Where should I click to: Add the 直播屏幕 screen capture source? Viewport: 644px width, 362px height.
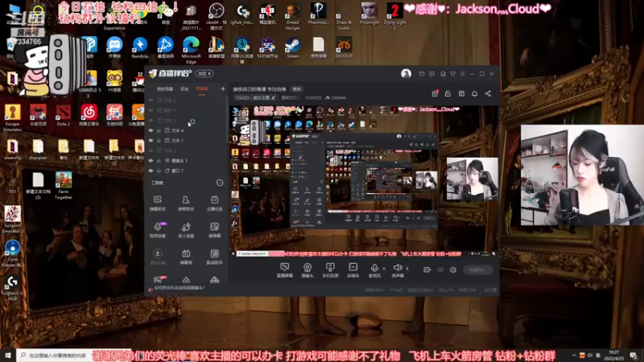(285, 270)
